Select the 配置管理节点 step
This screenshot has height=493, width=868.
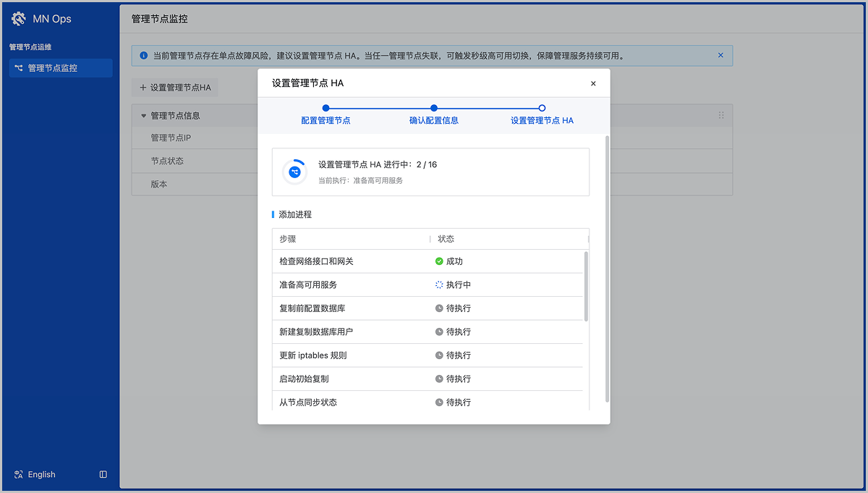click(x=326, y=120)
